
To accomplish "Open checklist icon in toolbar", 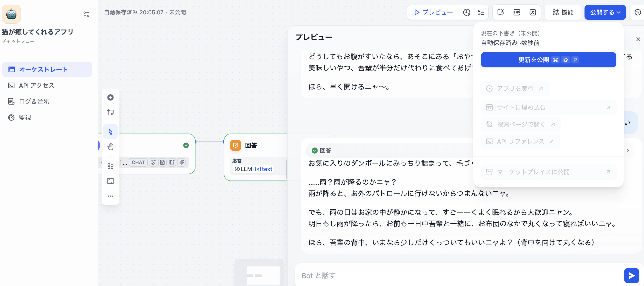I will coord(481,12).
